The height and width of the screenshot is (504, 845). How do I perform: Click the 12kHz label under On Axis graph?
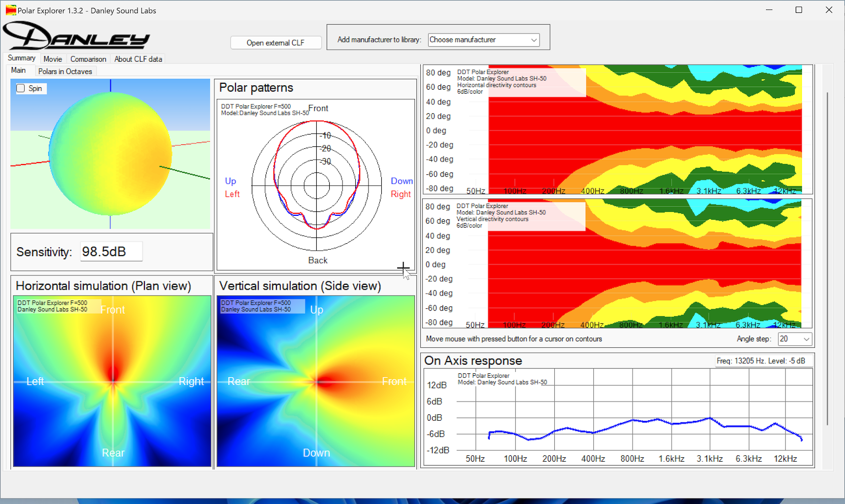[x=785, y=459]
